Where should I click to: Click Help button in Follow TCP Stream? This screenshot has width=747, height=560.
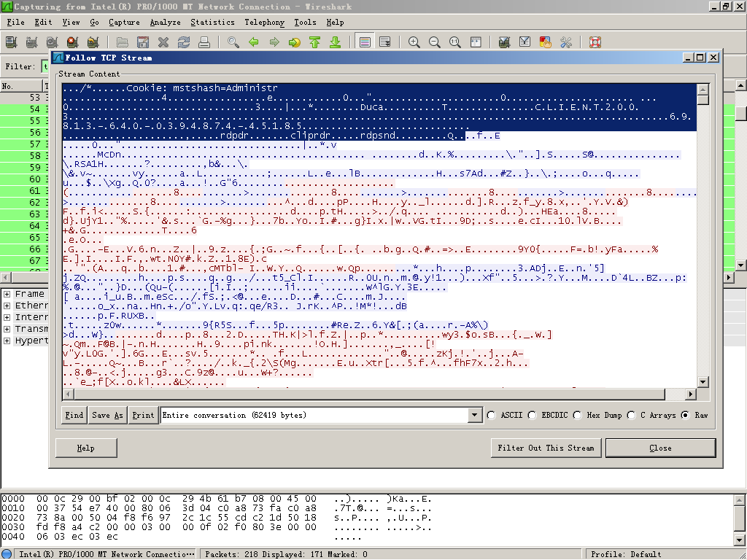click(86, 448)
